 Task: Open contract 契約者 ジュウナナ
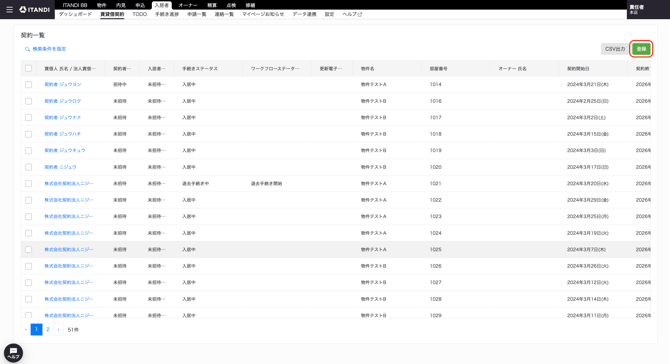click(63, 117)
